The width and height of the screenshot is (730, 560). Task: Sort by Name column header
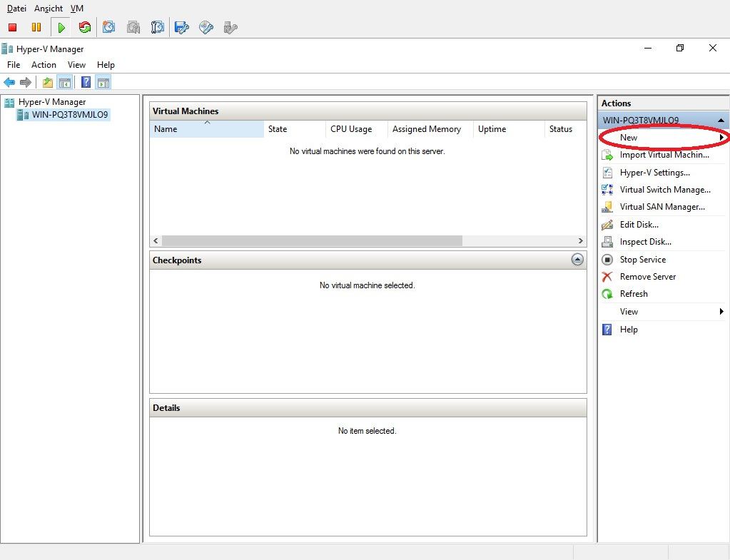(207, 129)
